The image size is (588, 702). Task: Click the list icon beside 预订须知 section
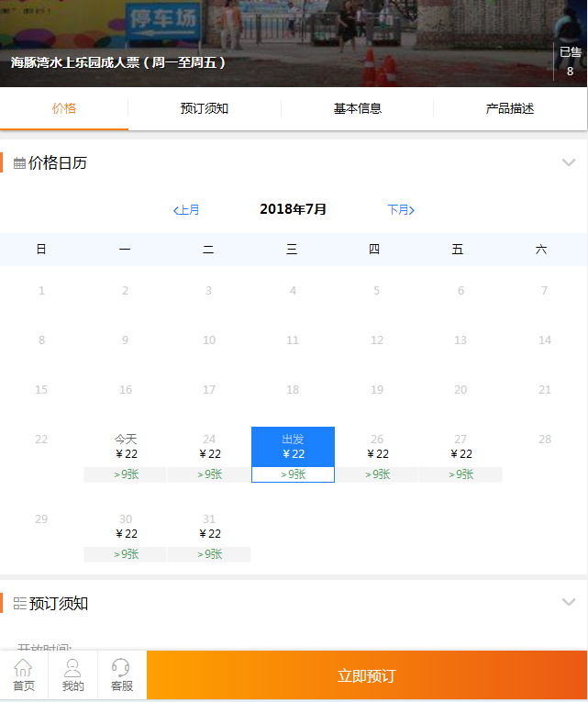tap(19, 604)
